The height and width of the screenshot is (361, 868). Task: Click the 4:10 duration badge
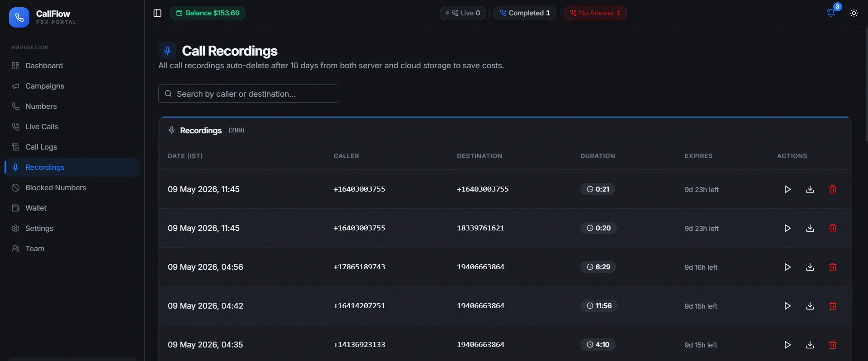click(x=598, y=345)
